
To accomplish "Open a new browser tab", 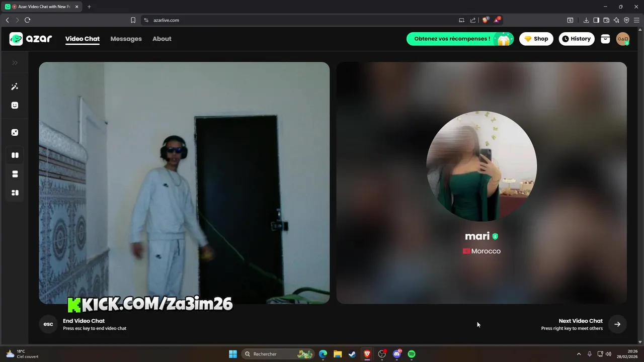I will pos(89,7).
